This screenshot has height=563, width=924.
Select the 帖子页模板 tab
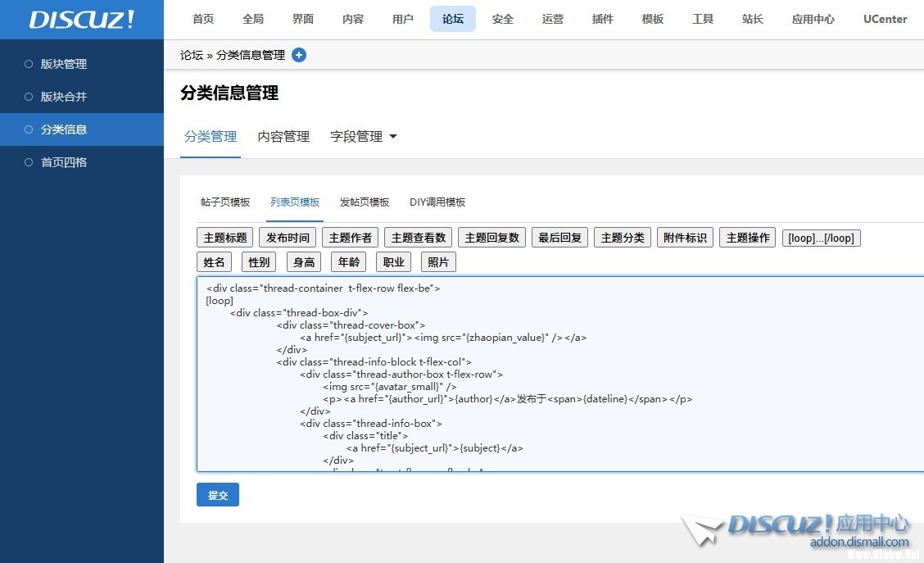click(225, 202)
